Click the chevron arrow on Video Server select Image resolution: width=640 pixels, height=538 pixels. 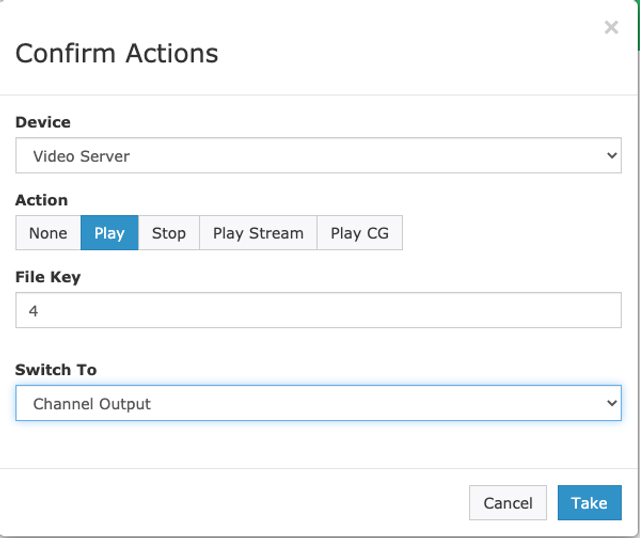(x=612, y=156)
